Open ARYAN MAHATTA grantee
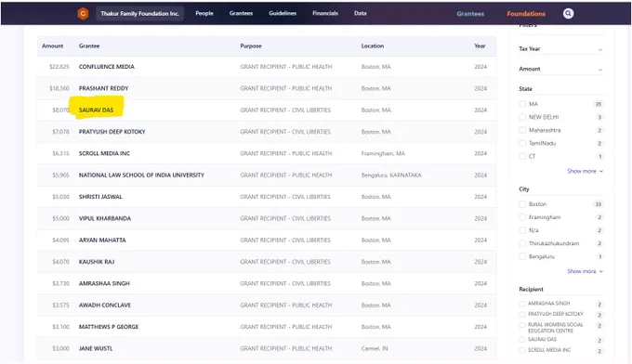Screen dimensions: 632x364 [102, 240]
